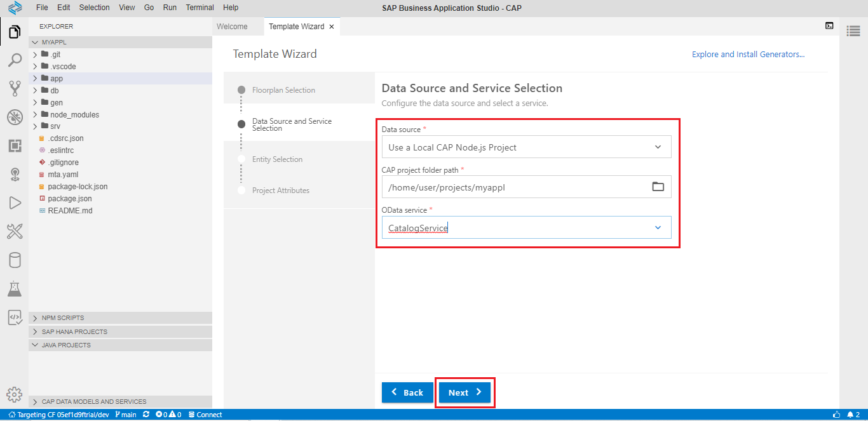Open the test flask icon in sidebar

tap(14, 289)
